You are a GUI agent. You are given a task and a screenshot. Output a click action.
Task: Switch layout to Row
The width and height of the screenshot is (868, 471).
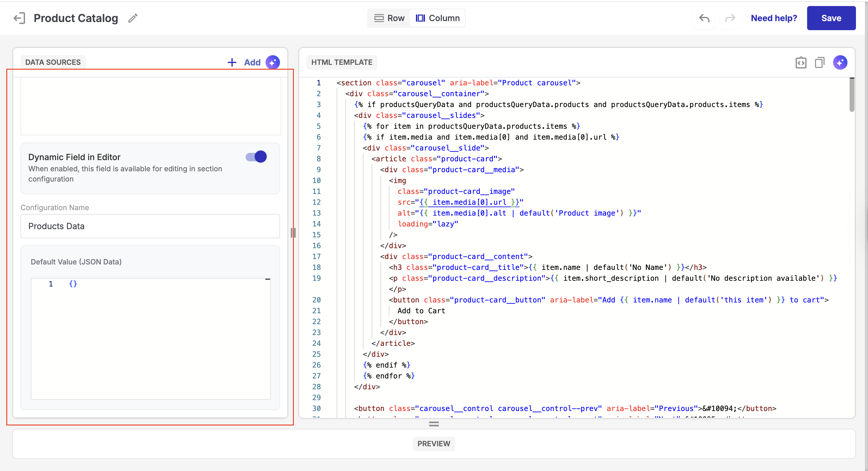pyautogui.click(x=389, y=18)
